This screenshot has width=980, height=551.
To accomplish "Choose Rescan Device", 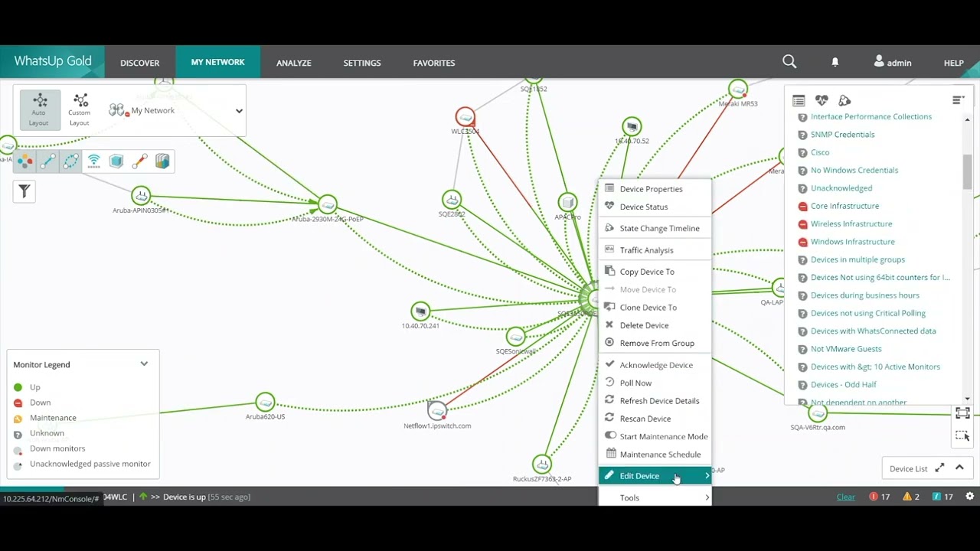I will coord(655,419).
